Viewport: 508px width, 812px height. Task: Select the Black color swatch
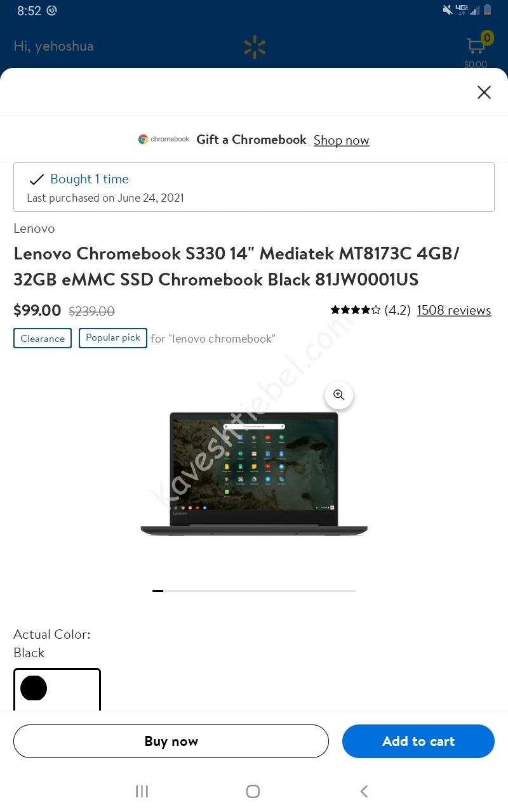coord(57,690)
